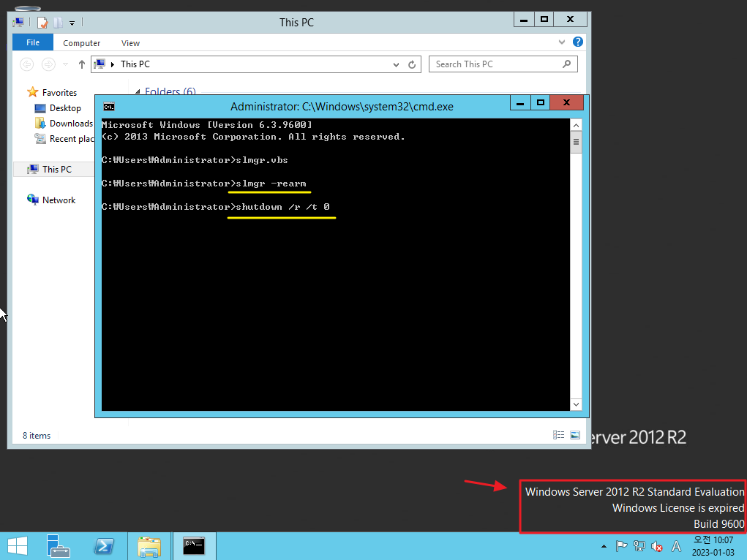Open the cmd.exe window system menu icon
This screenshot has height=560, width=747.
coord(109,107)
